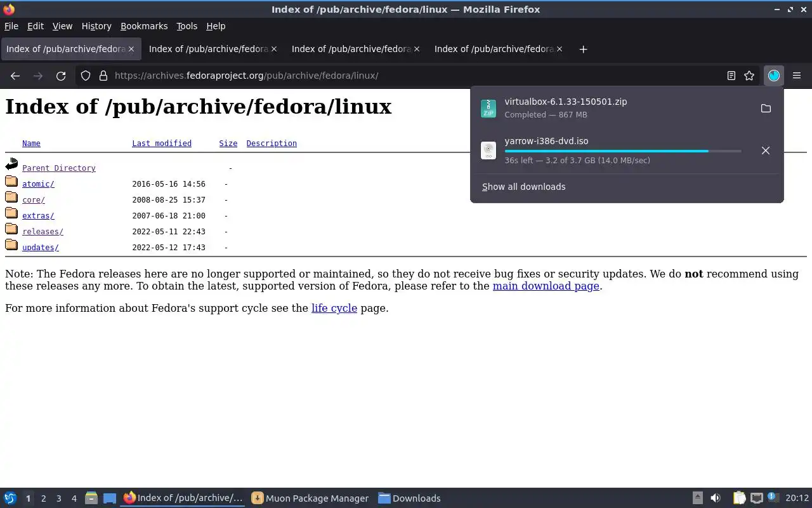Viewport: 812px width, 508px height.
Task: Cancel the yarrow-i386-dvd.iso download
Action: click(x=766, y=150)
